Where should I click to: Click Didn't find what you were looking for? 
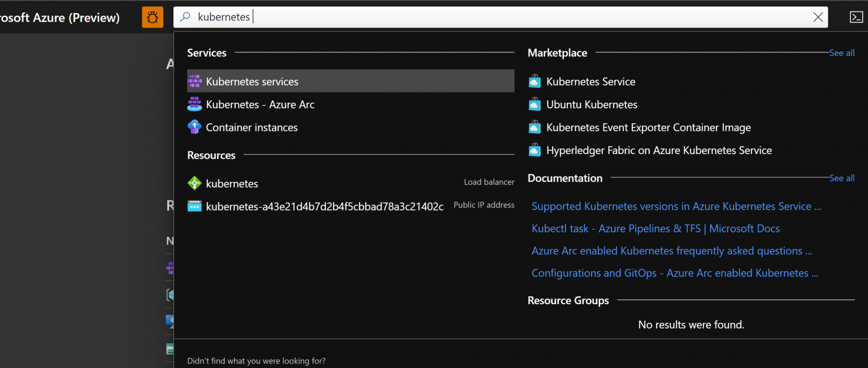coord(256,360)
